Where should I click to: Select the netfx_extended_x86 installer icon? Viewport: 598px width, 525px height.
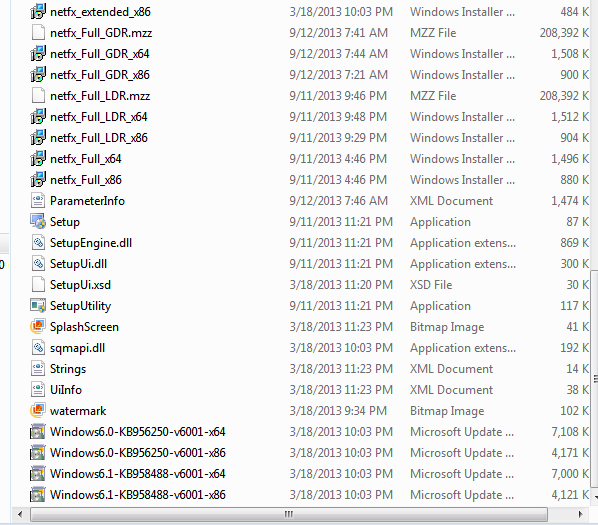click(x=38, y=11)
